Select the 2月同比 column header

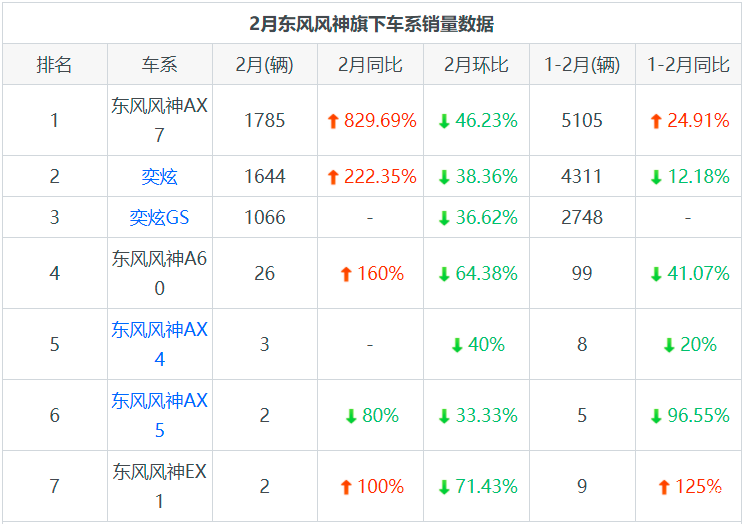coord(370,65)
